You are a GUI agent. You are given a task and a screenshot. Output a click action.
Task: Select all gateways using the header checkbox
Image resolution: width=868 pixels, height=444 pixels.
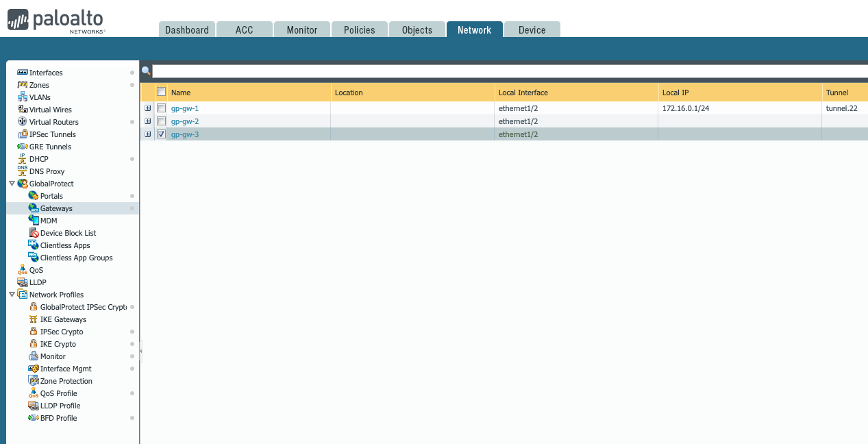click(161, 90)
